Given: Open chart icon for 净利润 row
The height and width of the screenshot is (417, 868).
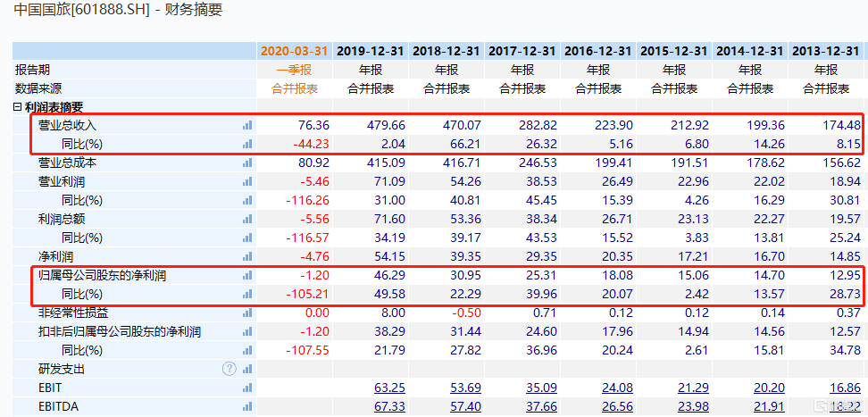Looking at the screenshot, I should point(246,257).
